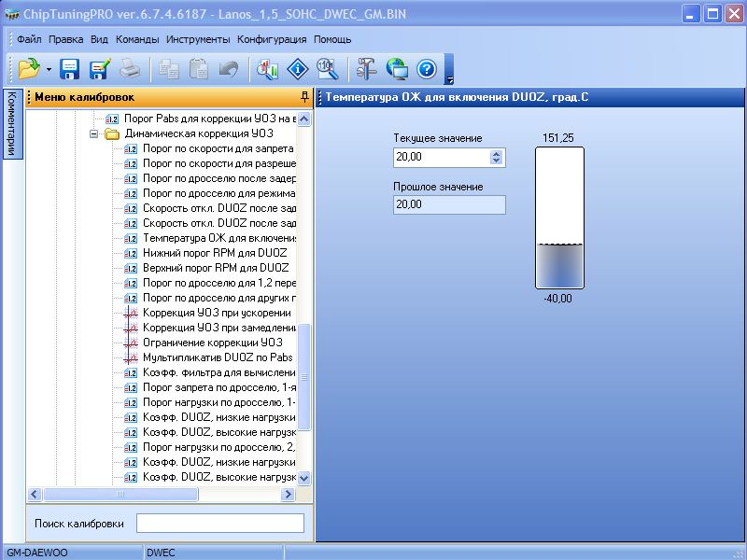The width and height of the screenshot is (747, 560).
Task: Click the magnifier binary search icon
Action: 328,68
